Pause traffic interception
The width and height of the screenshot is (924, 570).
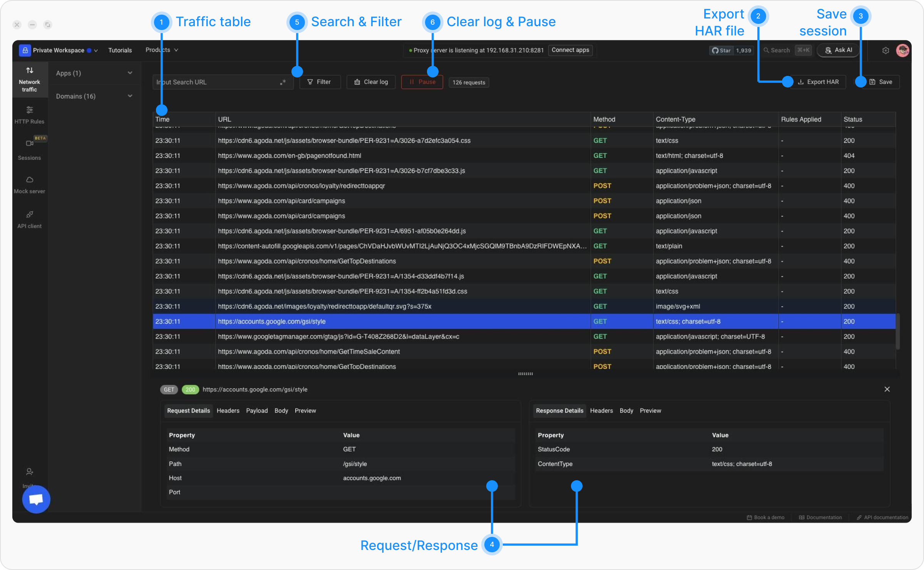(422, 82)
